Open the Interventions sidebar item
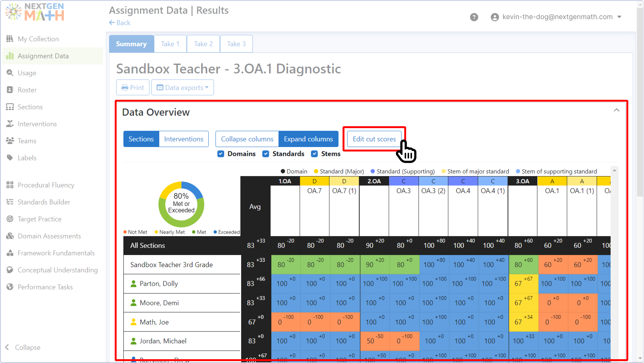 [37, 124]
